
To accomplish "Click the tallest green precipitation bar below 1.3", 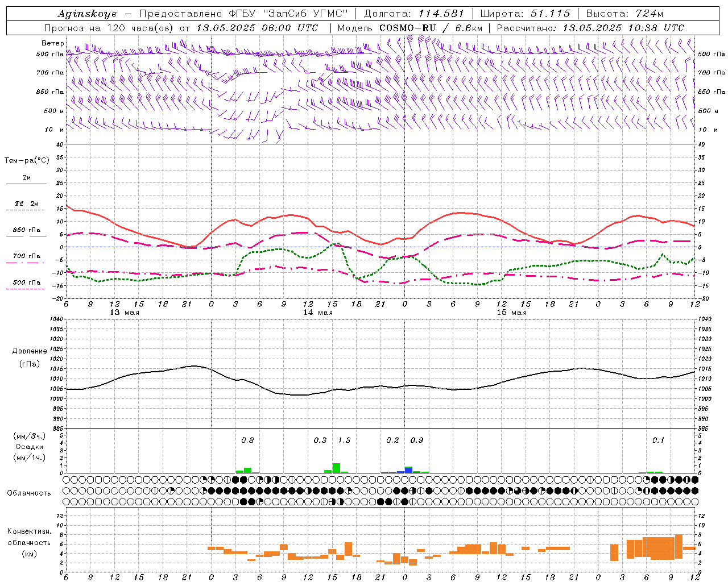I will (336, 468).
